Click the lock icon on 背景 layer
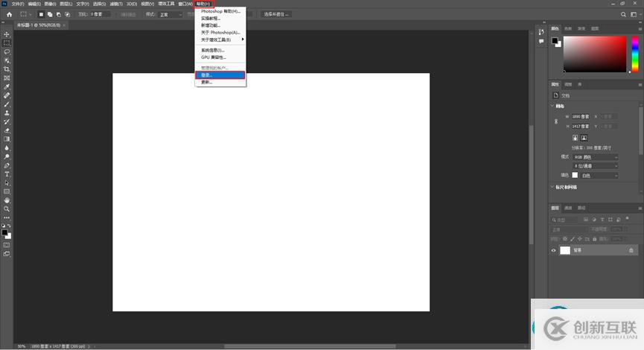This screenshot has height=350, width=644. (x=631, y=250)
